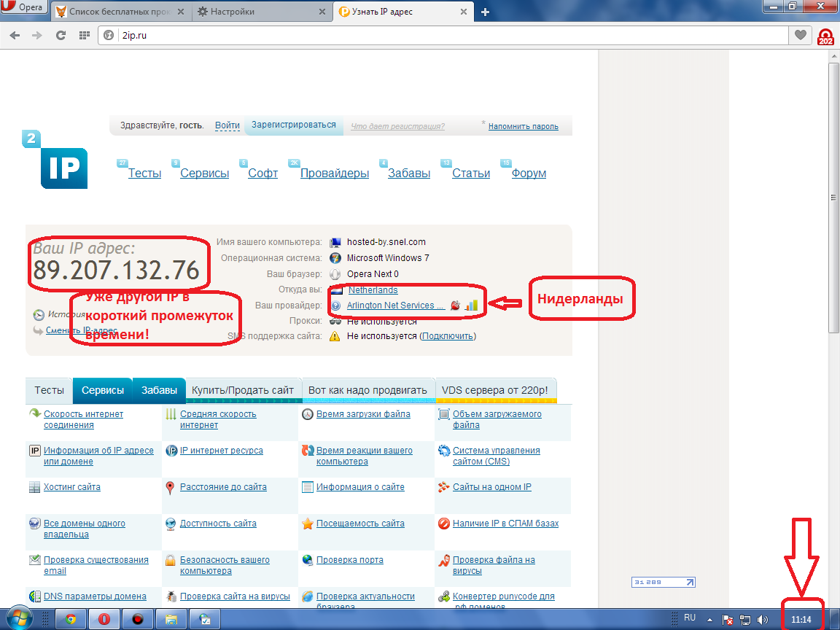Open Chrome from the taskbar
Viewport: 840px width, 630px height.
(71, 620)
